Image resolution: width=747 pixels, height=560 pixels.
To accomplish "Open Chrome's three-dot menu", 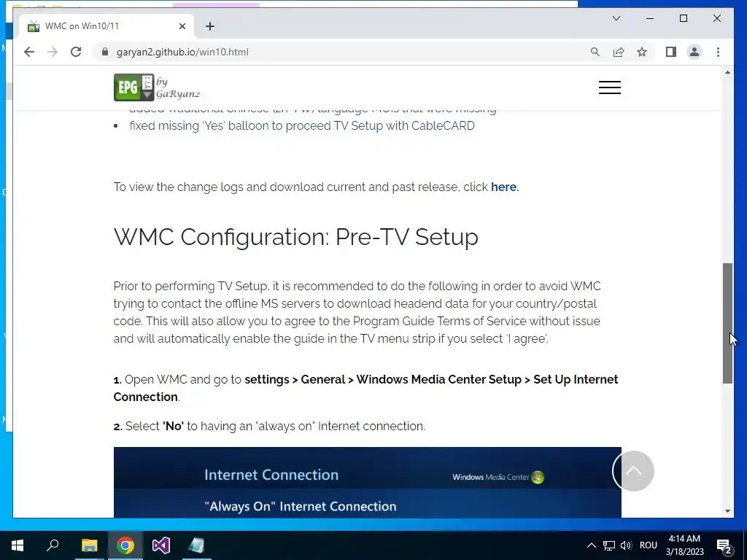I will pos(718,52).
